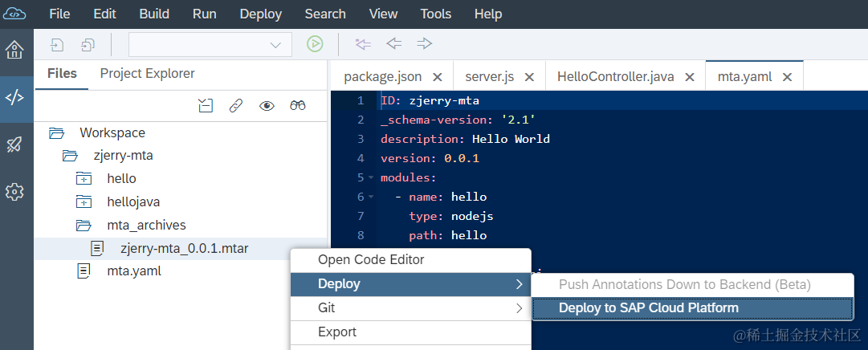This screenshot has height=350, width=868.
Task: Open the File menu
Action: tap(59, 14)
